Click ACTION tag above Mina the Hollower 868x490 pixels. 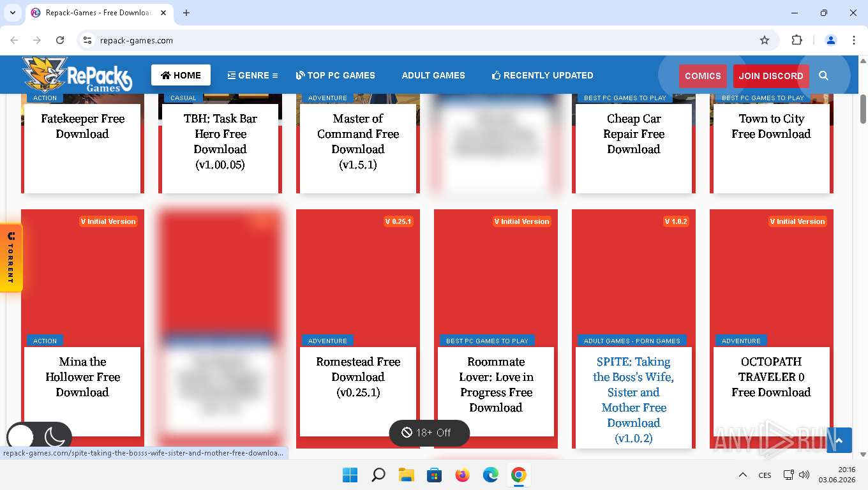click(x=45, y=341)
